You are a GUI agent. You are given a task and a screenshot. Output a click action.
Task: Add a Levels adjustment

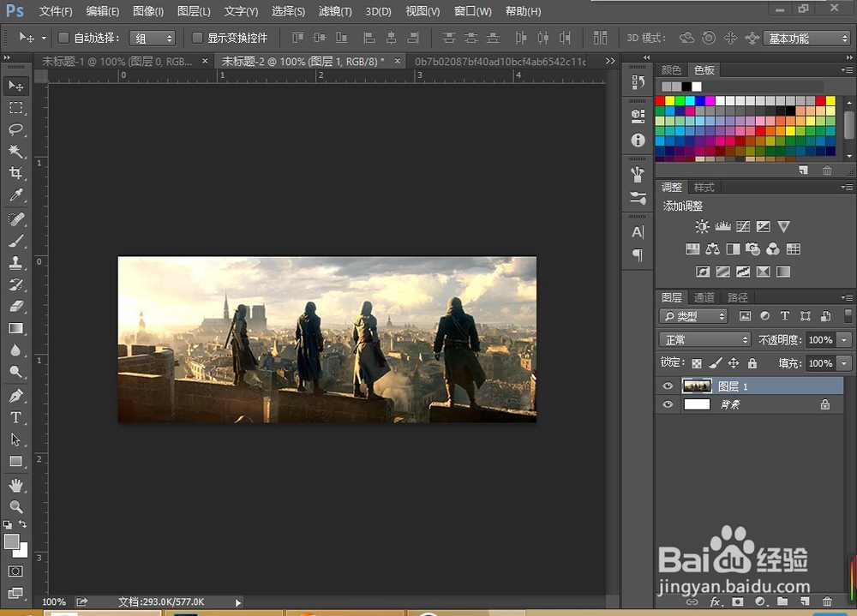[x=722, y=226]
